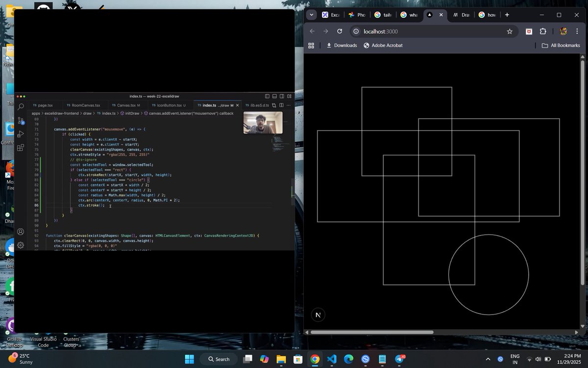The image size is (588, 368).
Task: Open the Downloads bookmark
Action: pyautogui.click(x=342, y=45)
